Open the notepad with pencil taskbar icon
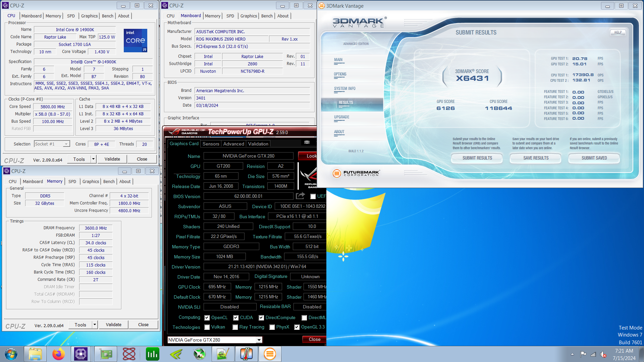This screenshot has height=362, width=644. point(223,354)
